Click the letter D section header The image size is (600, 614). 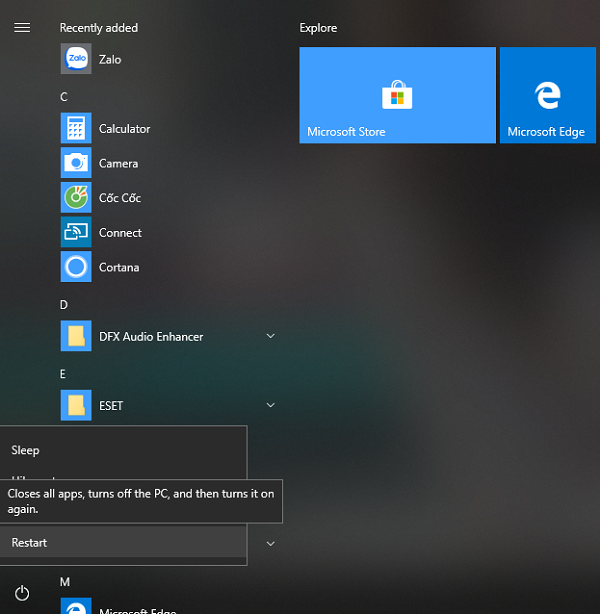[64, 305]
